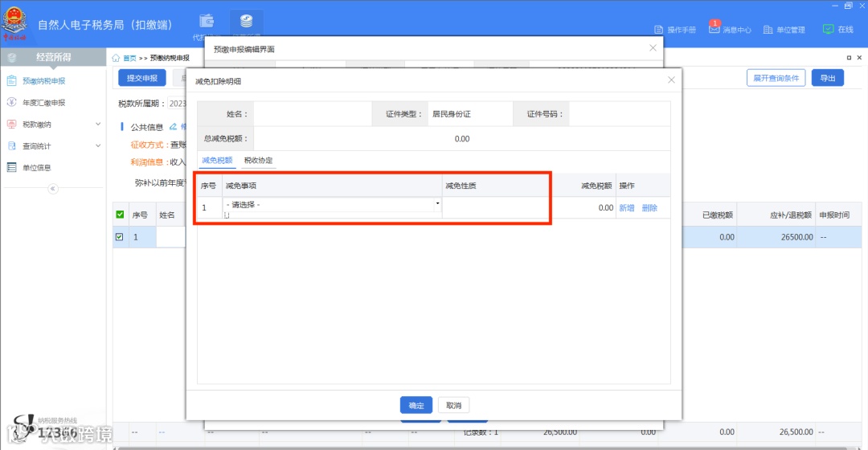Open the 经营所得 coins icon in header
868x450 pixels.
click(247, 21)
